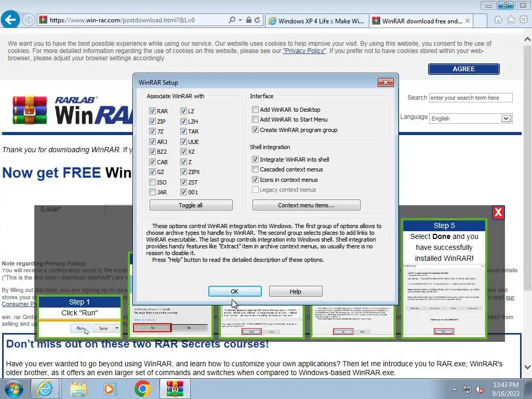The width and height of the screenshot is (532, 399).
Task: Click Step 5 installation thumbnail
Action: tap(444, 301)
